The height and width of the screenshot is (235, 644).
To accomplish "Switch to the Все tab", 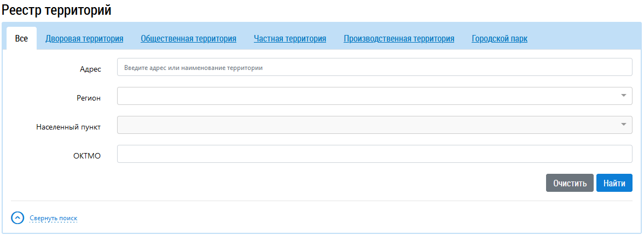I will pos(21,38).
